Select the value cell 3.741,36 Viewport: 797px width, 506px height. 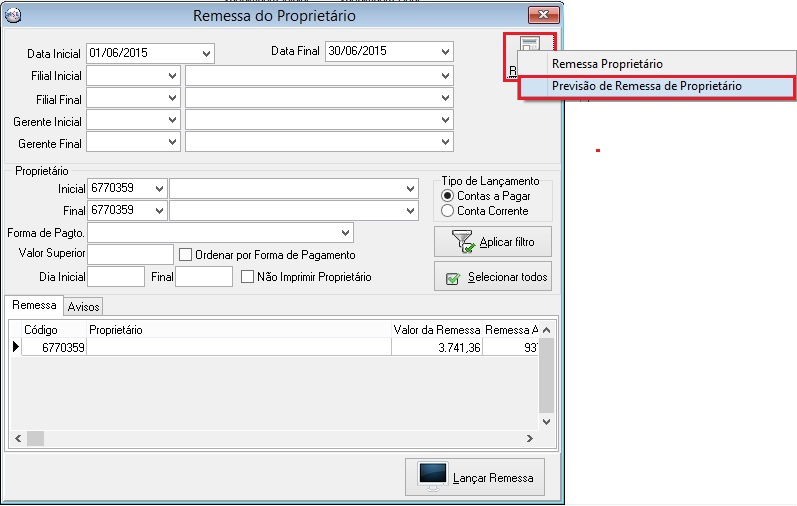[437, 348]
